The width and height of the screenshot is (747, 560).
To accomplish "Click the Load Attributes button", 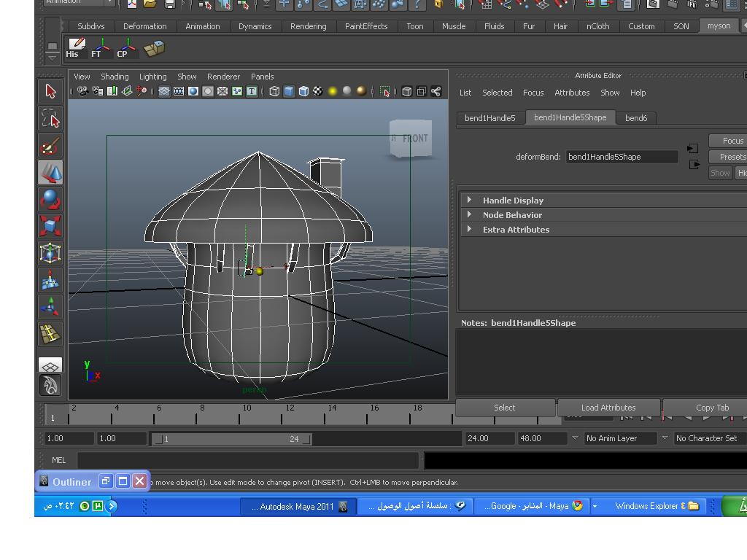I will [x=608, y=408].
